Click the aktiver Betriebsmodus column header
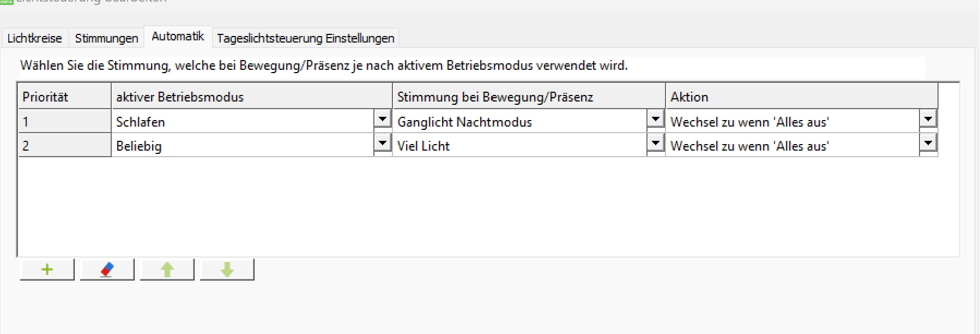 point(251,97)
